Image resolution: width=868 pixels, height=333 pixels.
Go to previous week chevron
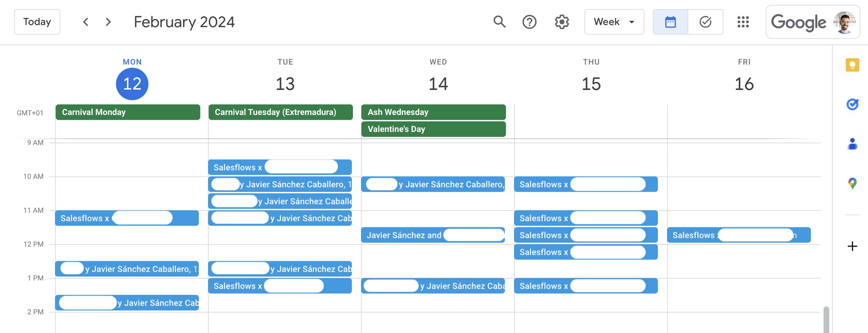pos(86,22)
